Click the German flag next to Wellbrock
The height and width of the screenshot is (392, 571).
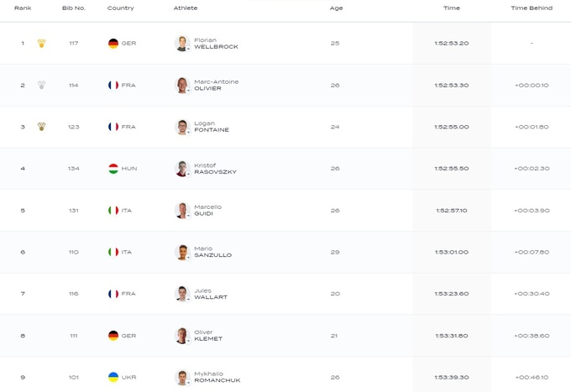coord(113,43)
